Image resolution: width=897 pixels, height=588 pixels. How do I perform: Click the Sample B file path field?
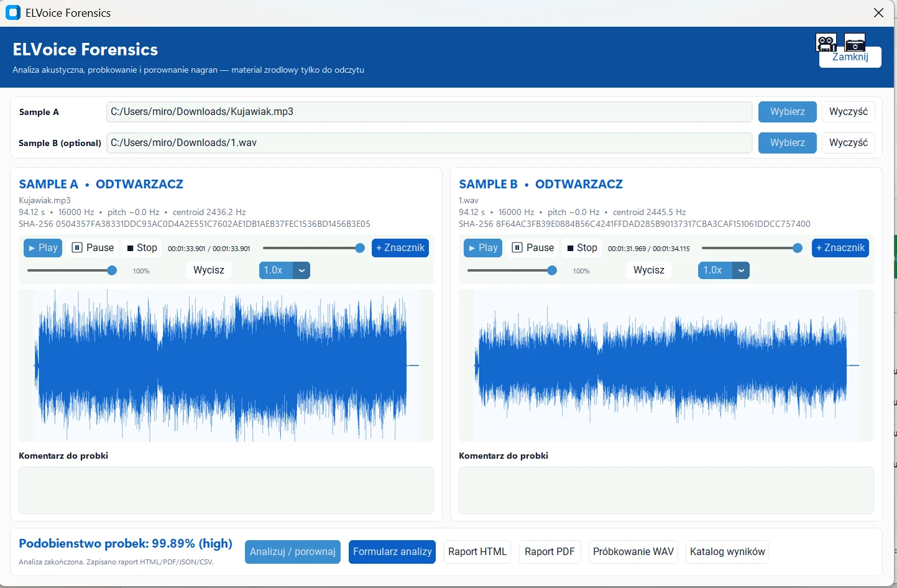pyautogui.click(x=429, y=143)
